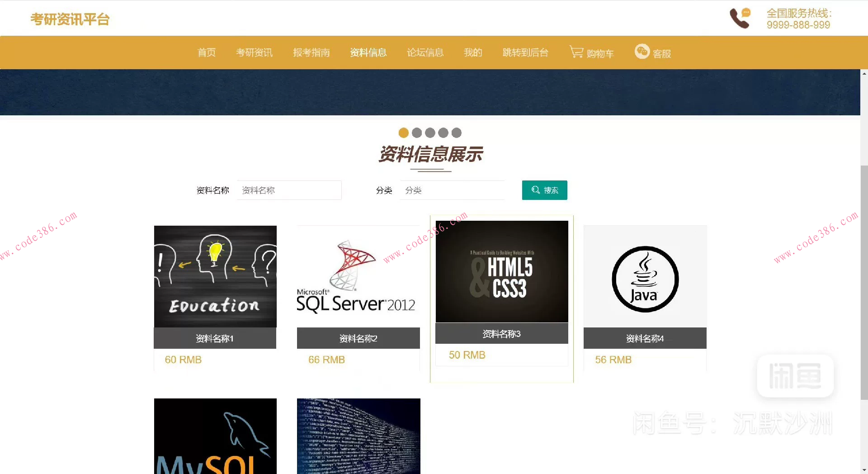Open the 报考指南 page
Screen dimensions: 868x474
click(x=311, y=52)
